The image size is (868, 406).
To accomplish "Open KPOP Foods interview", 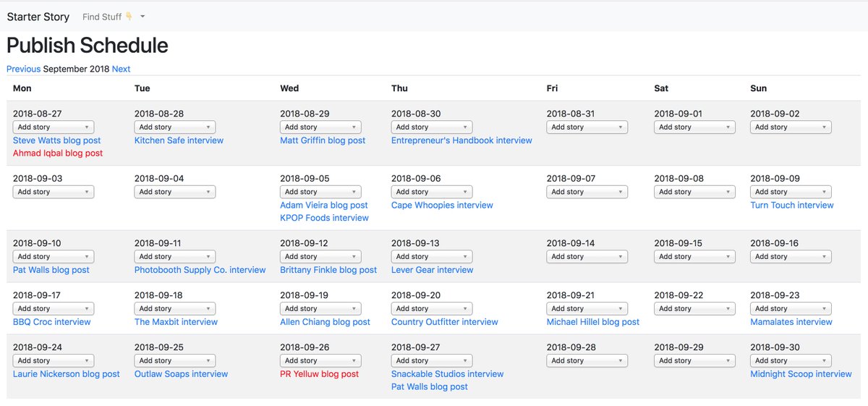I will [324, 218].
